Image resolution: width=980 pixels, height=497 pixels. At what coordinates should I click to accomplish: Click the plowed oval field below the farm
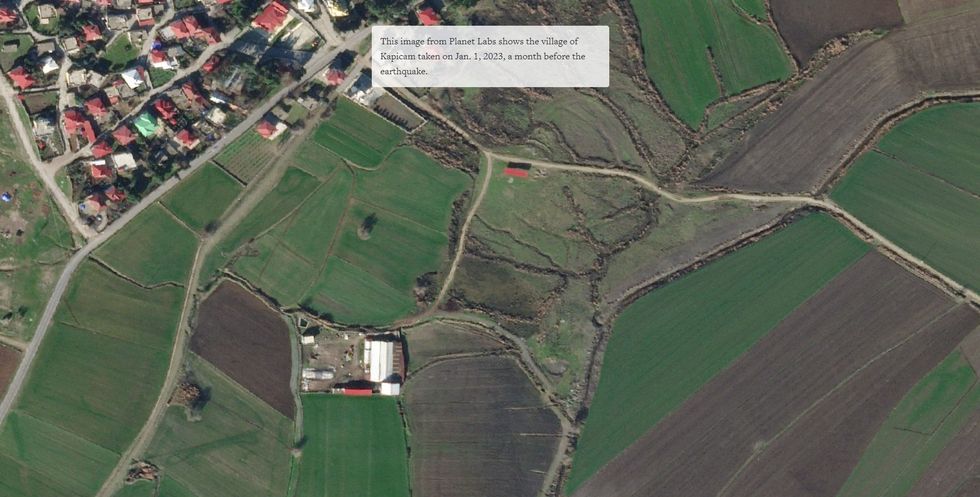(x=481, y=425)
